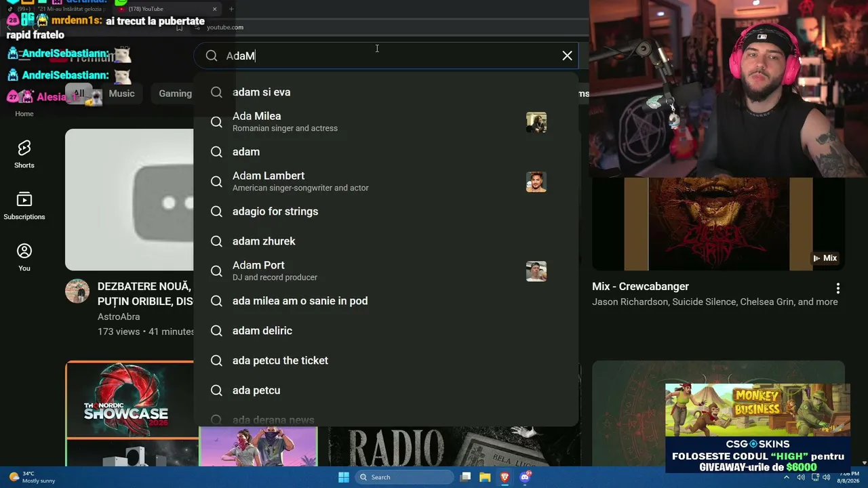
Task: Expand the system tray hidden icons
Action: [x=787, y=477]
